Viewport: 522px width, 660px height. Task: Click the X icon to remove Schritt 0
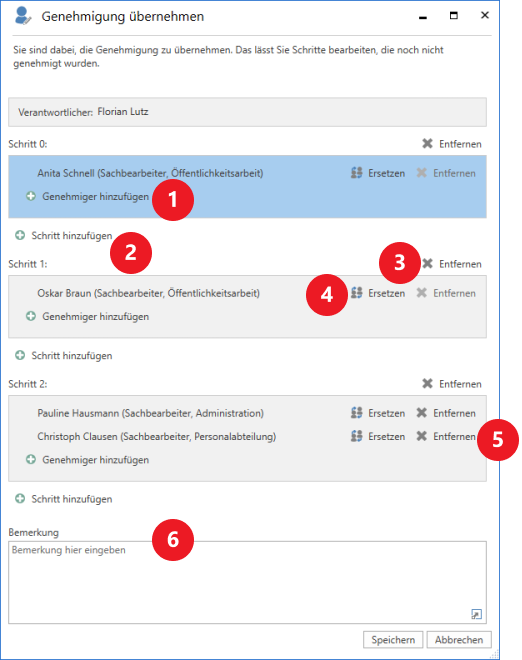(427, 144)
